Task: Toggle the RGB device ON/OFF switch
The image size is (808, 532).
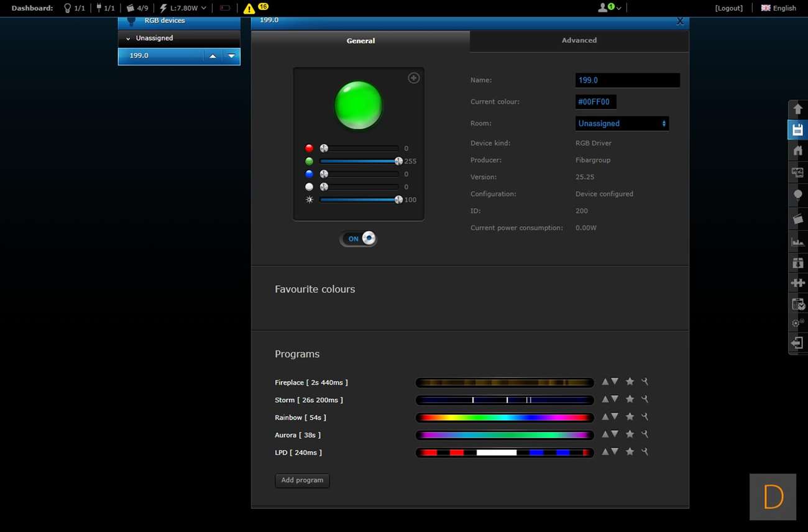Action: click(359, 239)
